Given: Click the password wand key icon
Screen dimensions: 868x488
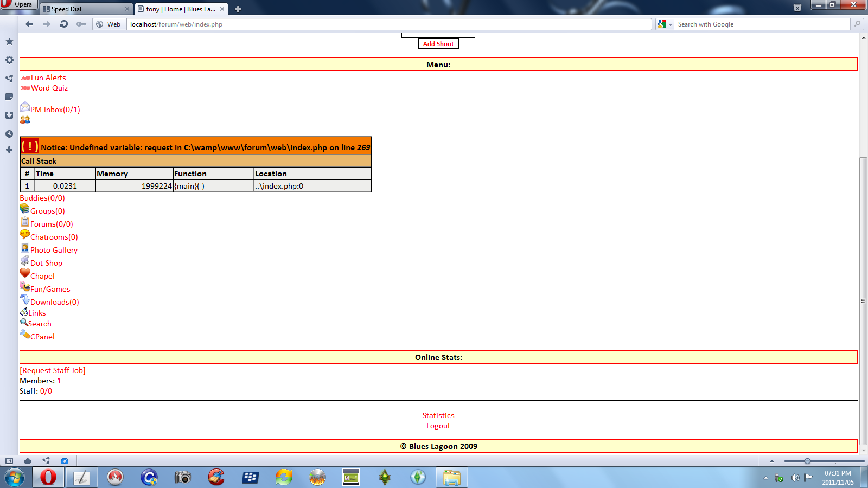Looking at the screenshot, I should pyautogui.click(x=81, y=24).
